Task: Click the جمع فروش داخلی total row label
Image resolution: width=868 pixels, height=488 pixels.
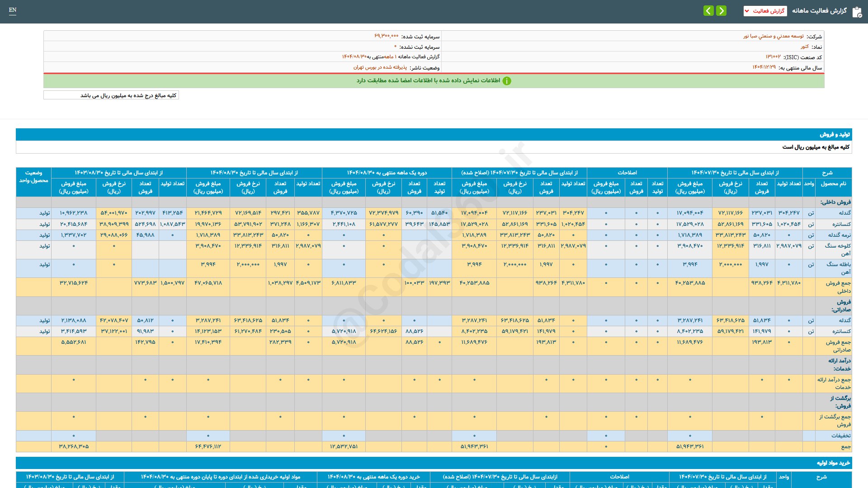Action: [x=838, y=287]
